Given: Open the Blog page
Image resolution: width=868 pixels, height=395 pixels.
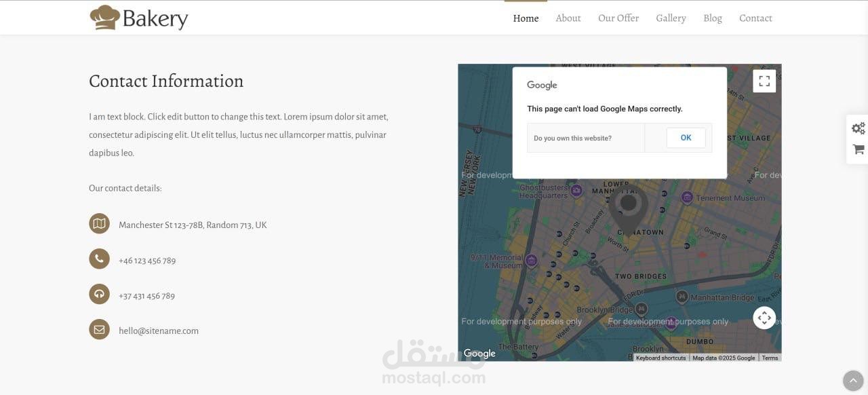Looking at the screenshot, I should pos(713,18).
